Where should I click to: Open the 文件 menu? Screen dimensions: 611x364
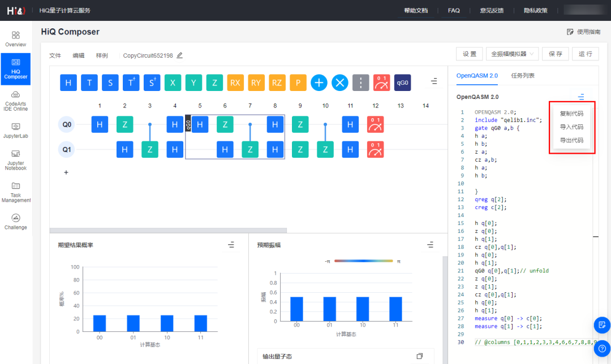[55, 55]
